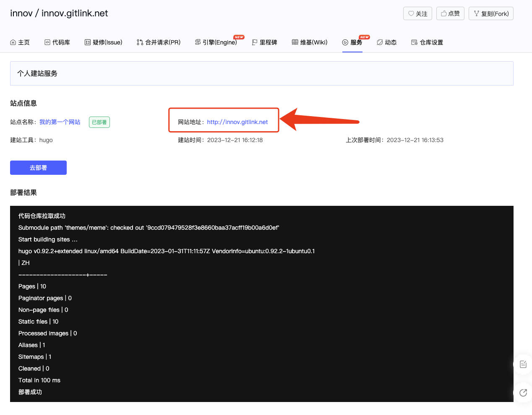The height and width of the screenshot is (415, 532).
Task: Click the 点赞 like button
Action: tap(450, 13)
